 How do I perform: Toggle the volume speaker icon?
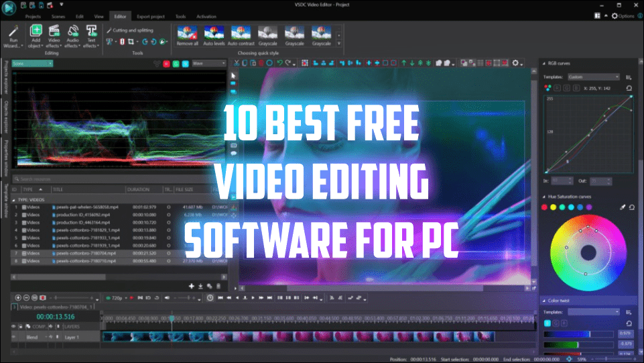(x=167, y=298)
